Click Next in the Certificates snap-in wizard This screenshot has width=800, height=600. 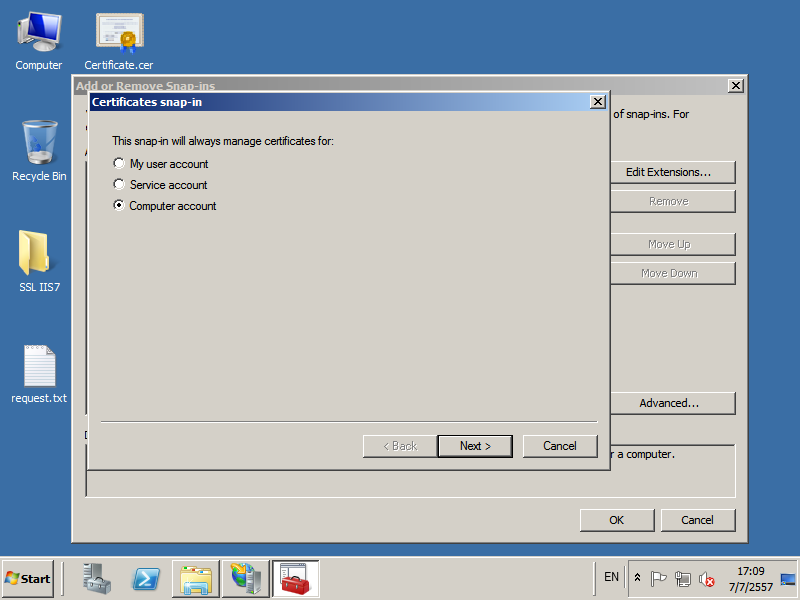point(475,446)
